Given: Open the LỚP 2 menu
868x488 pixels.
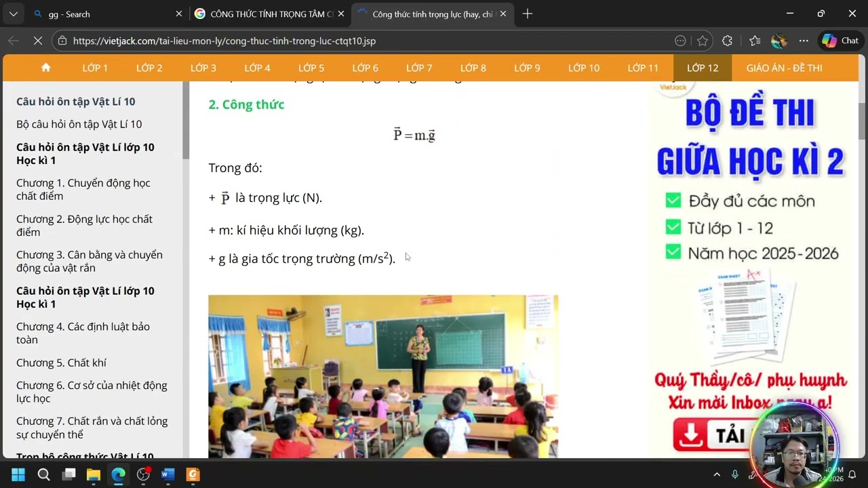Looking at the screenshot, I should 149,68.
